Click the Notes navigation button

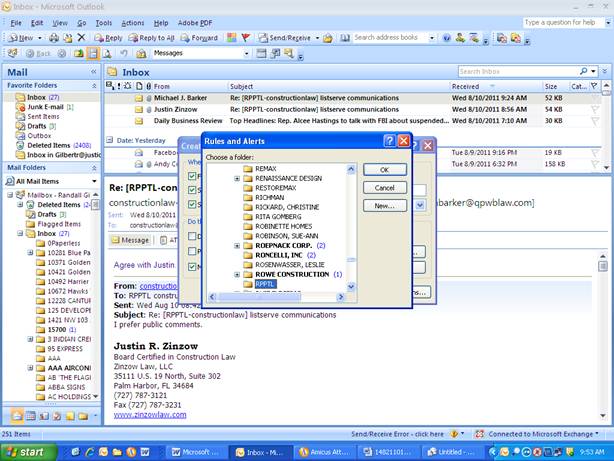[70, 416]
